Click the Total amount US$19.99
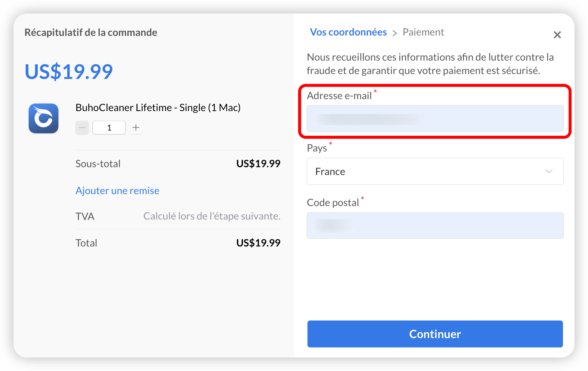588x371 pixels. pyautogui.click(x=258, y=243)
